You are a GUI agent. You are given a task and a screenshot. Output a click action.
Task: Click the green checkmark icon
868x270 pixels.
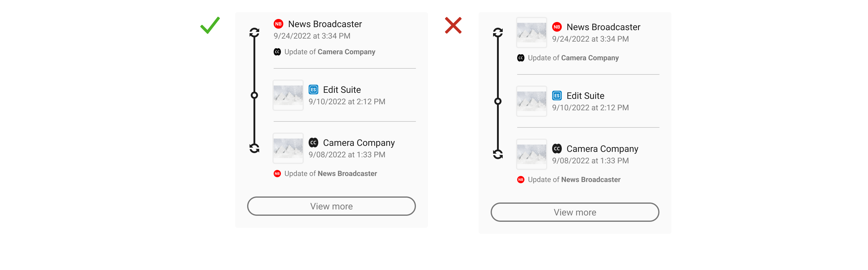click(x=210, y=25)
